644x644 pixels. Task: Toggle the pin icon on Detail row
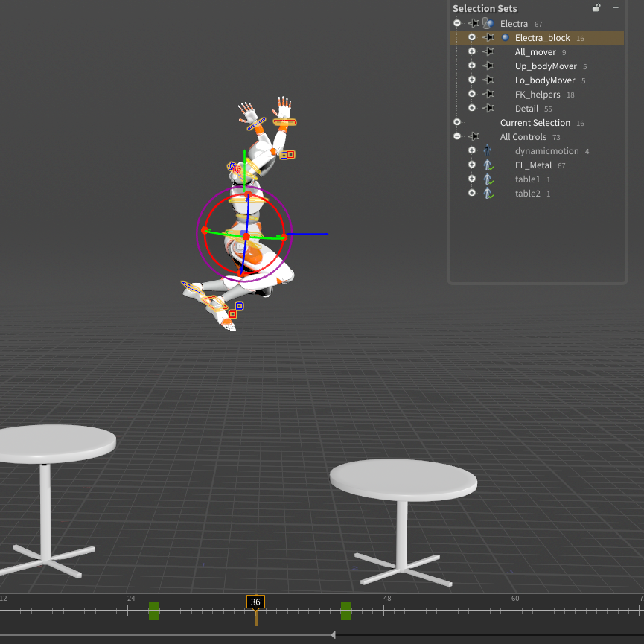click(x=488, y=109)
